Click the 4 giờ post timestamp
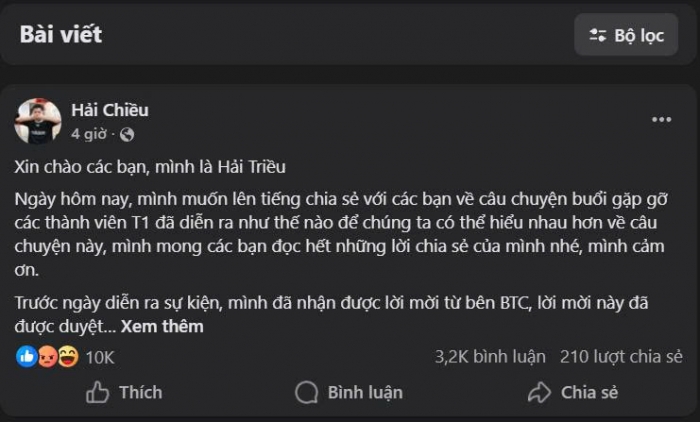 click(88, 134)
